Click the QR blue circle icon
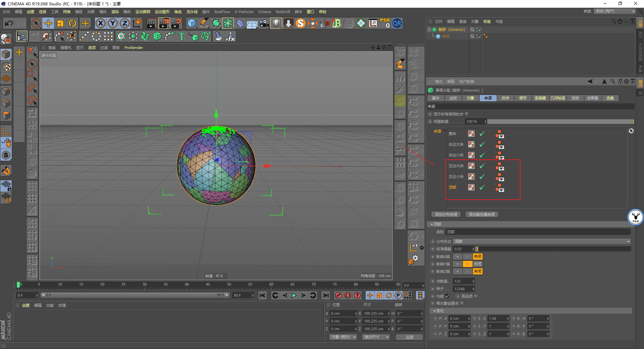Screen dimensions: 644x349 tap(397, 23)
